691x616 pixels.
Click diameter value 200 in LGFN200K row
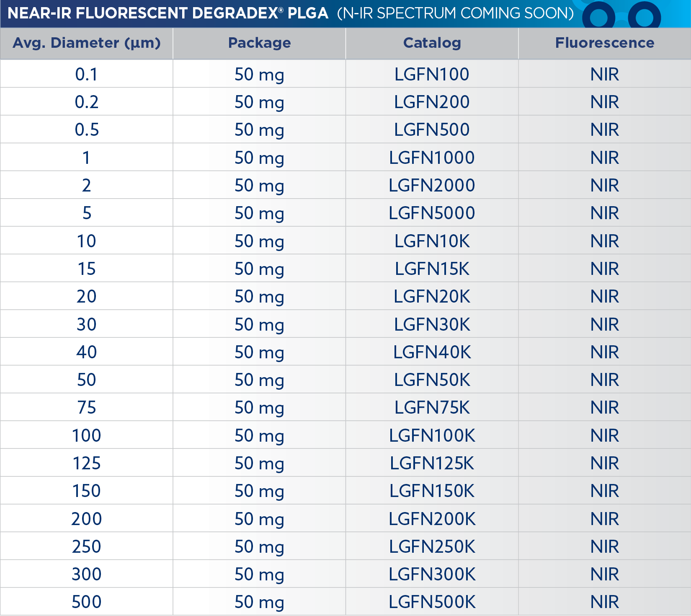pyautogui.click(x=87, y=519)
